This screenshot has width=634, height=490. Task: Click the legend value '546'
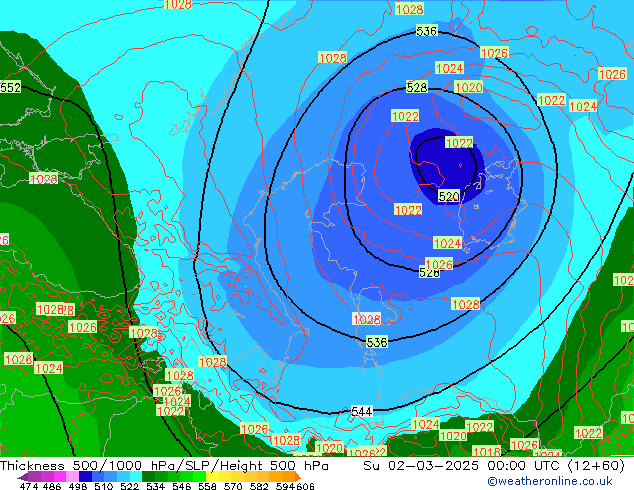point(181,486)
